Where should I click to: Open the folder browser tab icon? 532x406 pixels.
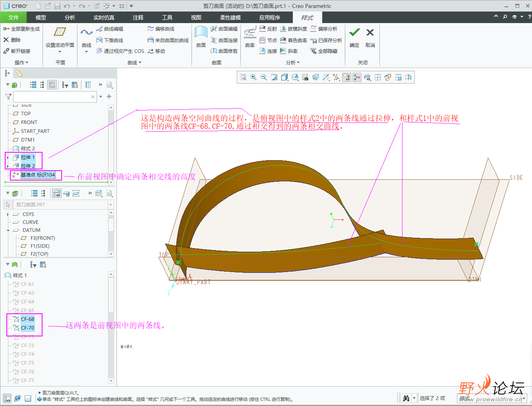click(19, 73)
